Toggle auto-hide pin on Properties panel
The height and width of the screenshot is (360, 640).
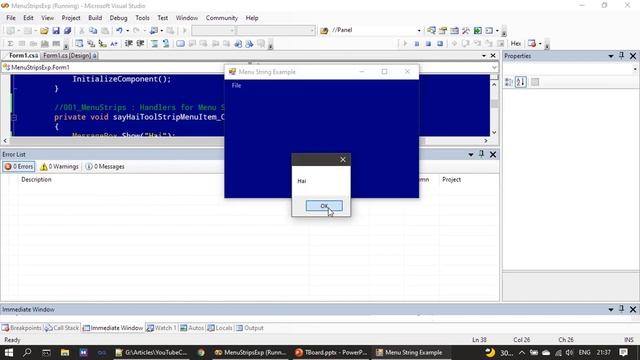click(x=622, y=56)
